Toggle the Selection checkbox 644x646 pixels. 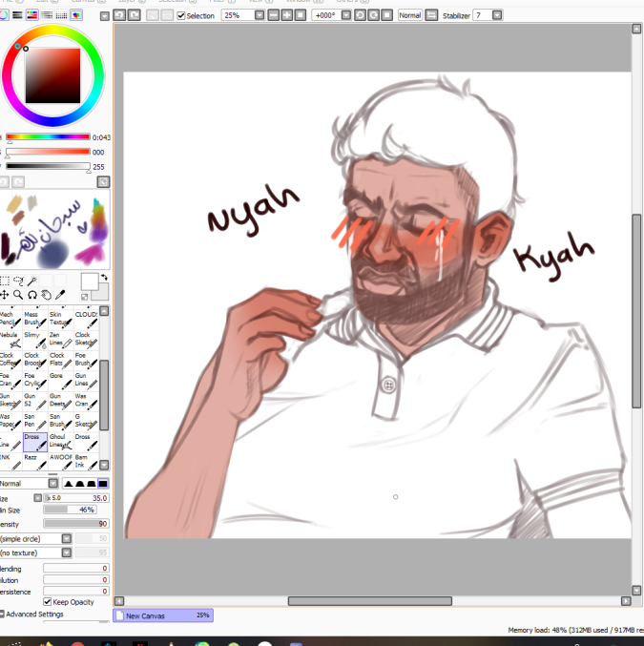(181, 15)
